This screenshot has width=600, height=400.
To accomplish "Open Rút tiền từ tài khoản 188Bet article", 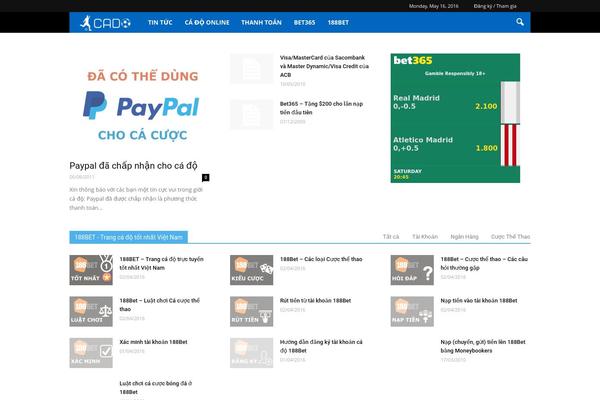I will (315, 300).
